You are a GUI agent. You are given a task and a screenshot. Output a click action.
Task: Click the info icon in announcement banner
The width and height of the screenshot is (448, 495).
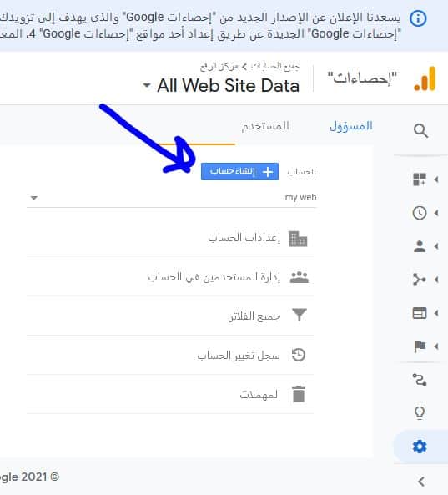click(418, 18)
